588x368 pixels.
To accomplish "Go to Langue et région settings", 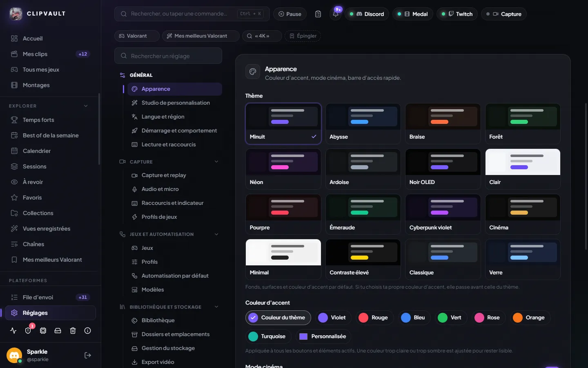I will (175, 117).
